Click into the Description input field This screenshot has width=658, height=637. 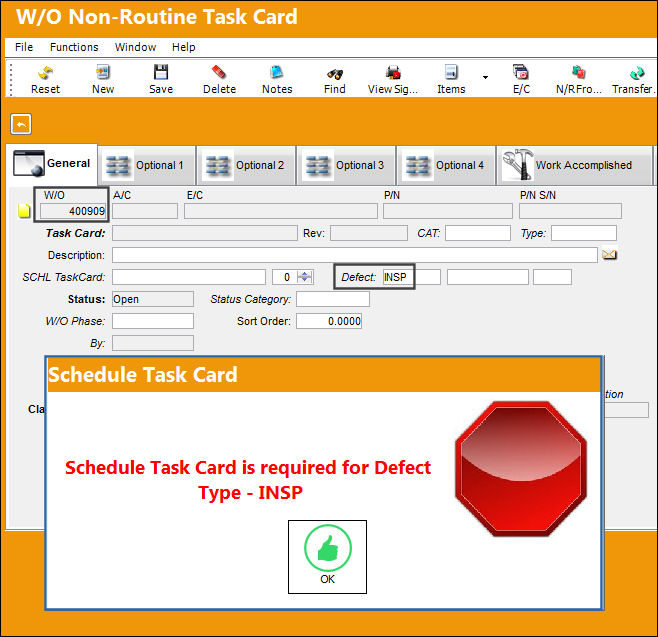tap(355, 255)
